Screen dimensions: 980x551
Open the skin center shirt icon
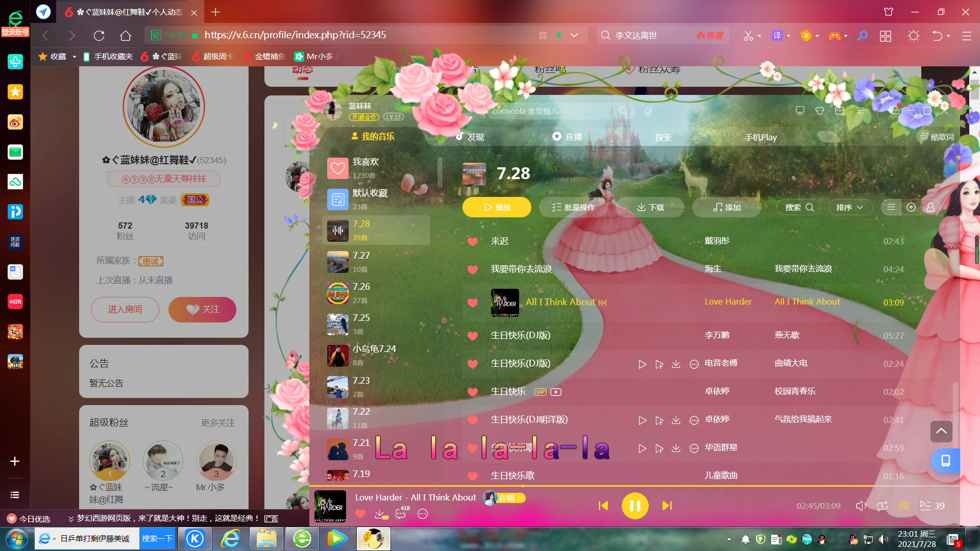point(820,111)
